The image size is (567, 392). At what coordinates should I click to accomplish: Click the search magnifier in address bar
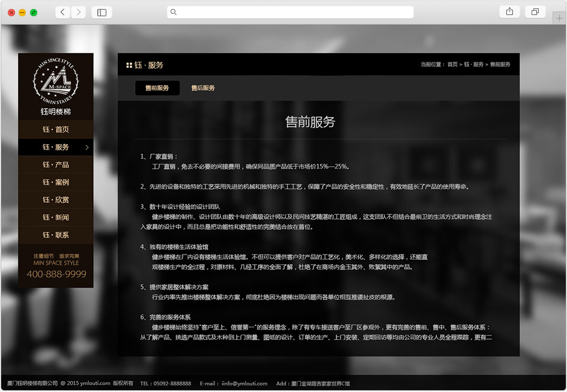174,12
